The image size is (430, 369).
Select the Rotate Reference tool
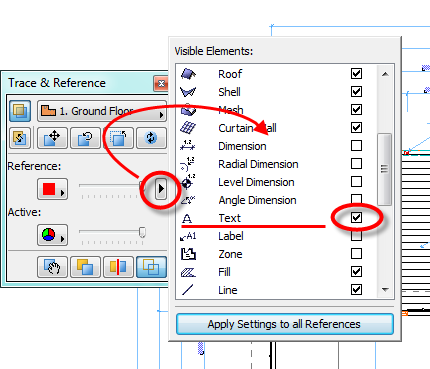coord(85,138)
